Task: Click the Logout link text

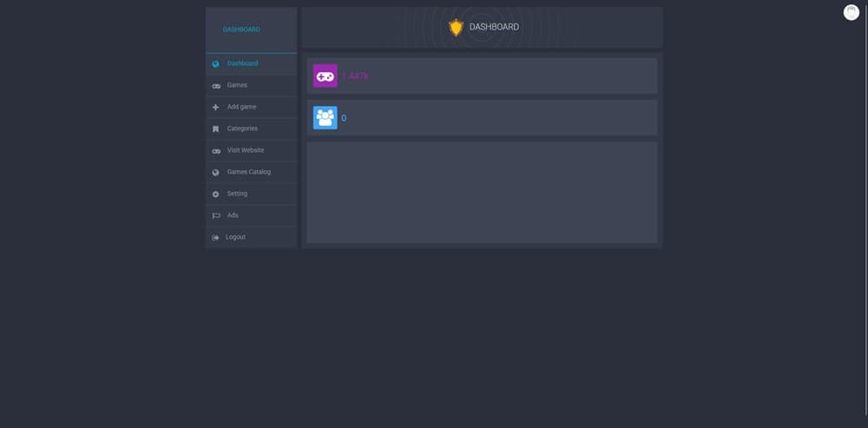Action: point(235,237)
